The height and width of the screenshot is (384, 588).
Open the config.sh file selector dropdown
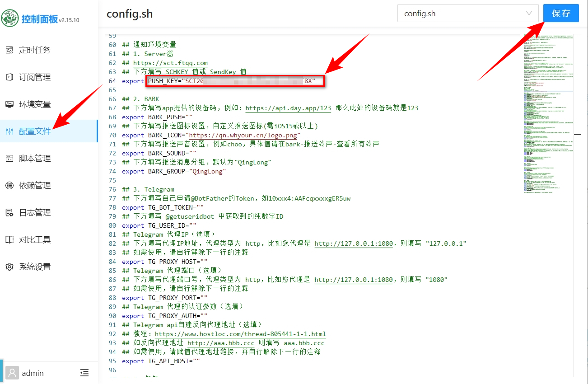coord(461,14)
